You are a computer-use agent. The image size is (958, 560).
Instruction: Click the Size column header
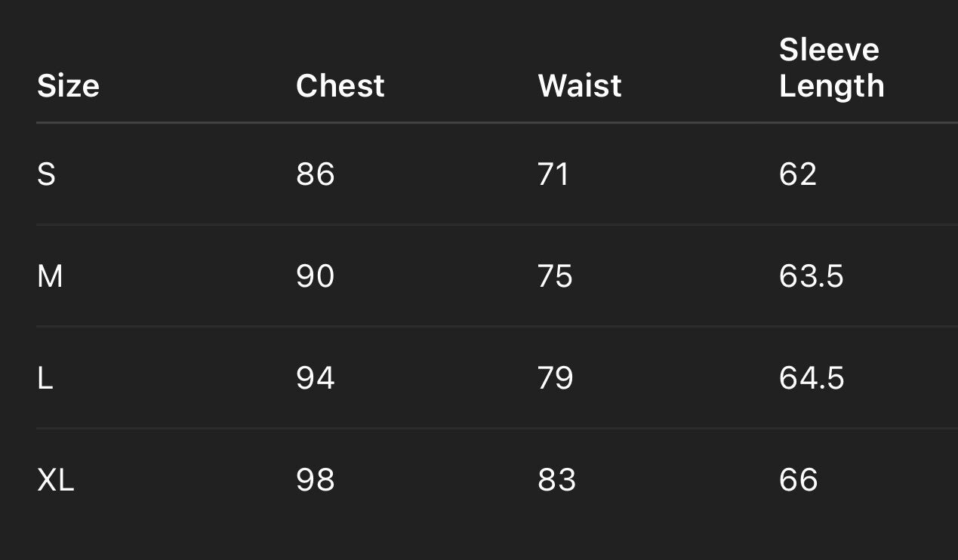click(68, 86)
